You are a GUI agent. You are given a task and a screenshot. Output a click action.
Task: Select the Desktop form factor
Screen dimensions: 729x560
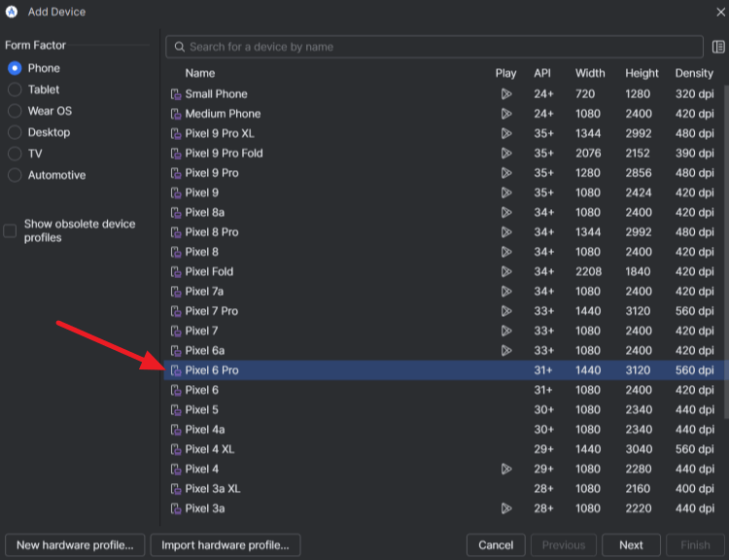15,132
